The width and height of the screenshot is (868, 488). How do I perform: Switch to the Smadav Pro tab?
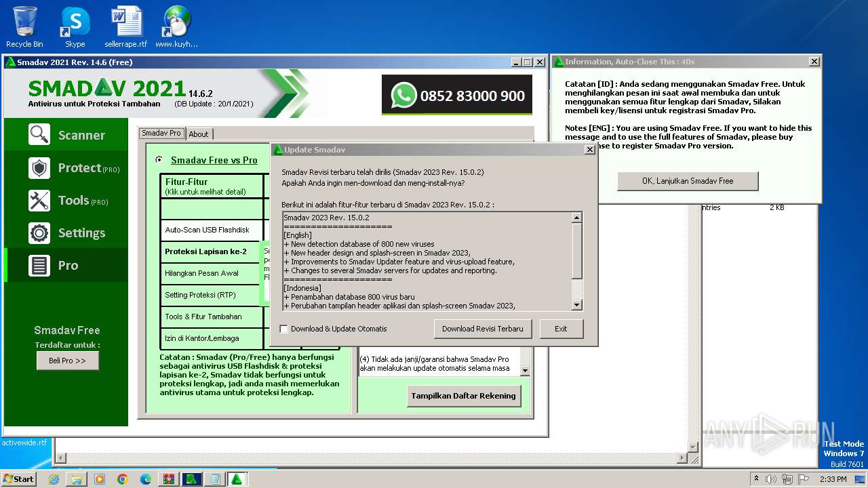(161, 133)
